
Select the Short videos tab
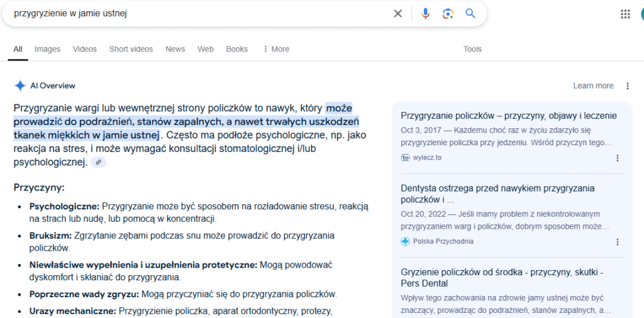(x=131, y=49)
